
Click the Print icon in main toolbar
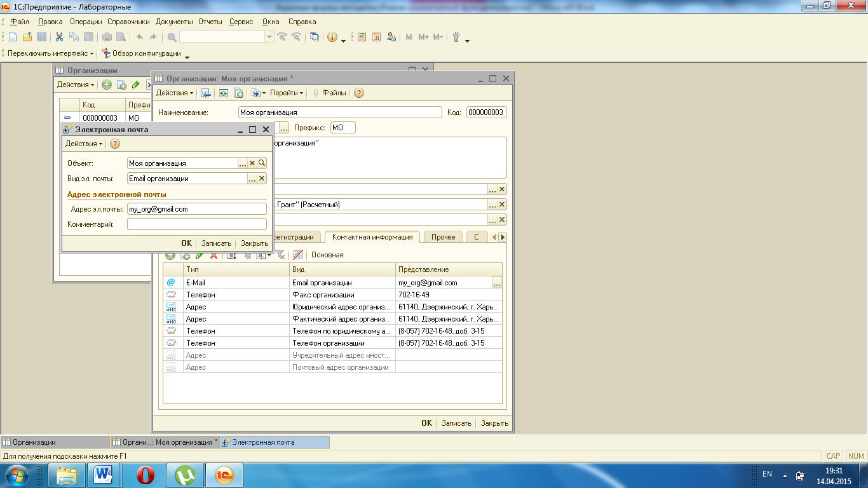click(107, 37)
